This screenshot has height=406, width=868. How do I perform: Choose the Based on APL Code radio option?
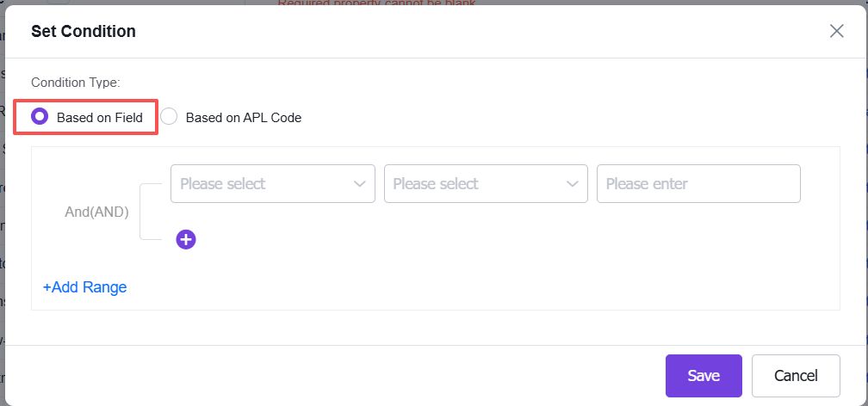pyautogui.click(x=169, y=117)
